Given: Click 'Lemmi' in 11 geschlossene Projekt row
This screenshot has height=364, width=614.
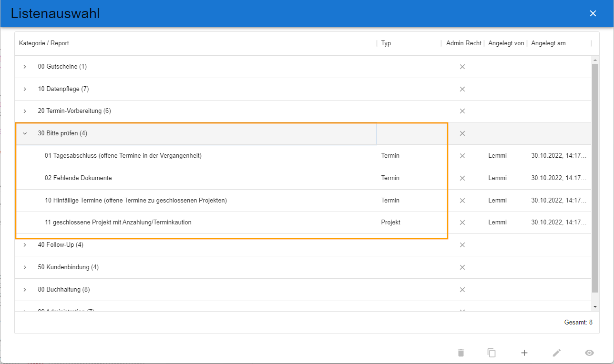Looking at the screenshot, I should click(498, 222).
